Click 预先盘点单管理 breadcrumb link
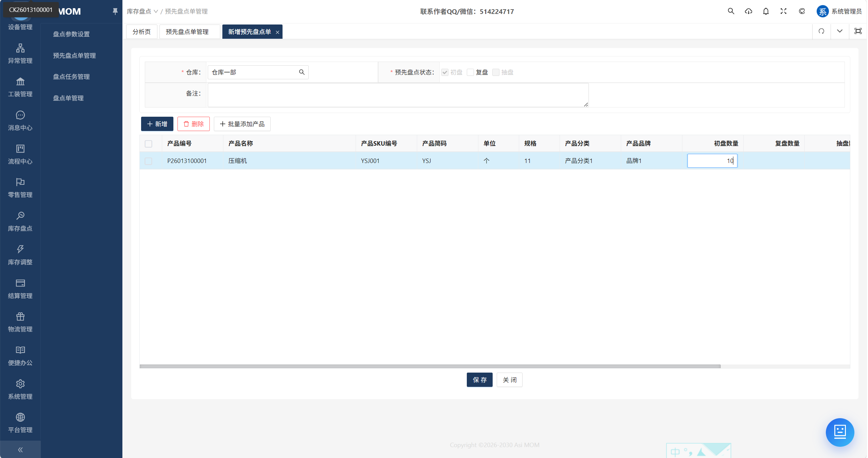 [186, 11]
